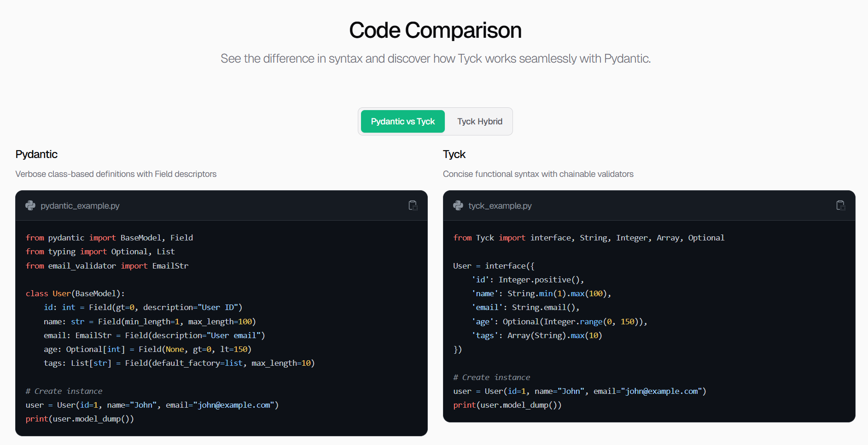Select the Pydantic vs Tyck tab
868x445 pixels.
[x=403, y=122]
